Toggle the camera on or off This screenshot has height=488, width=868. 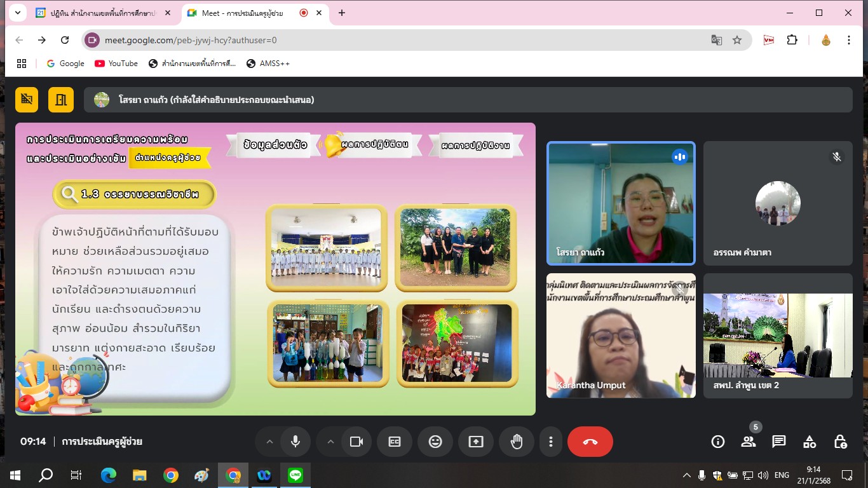356,442
